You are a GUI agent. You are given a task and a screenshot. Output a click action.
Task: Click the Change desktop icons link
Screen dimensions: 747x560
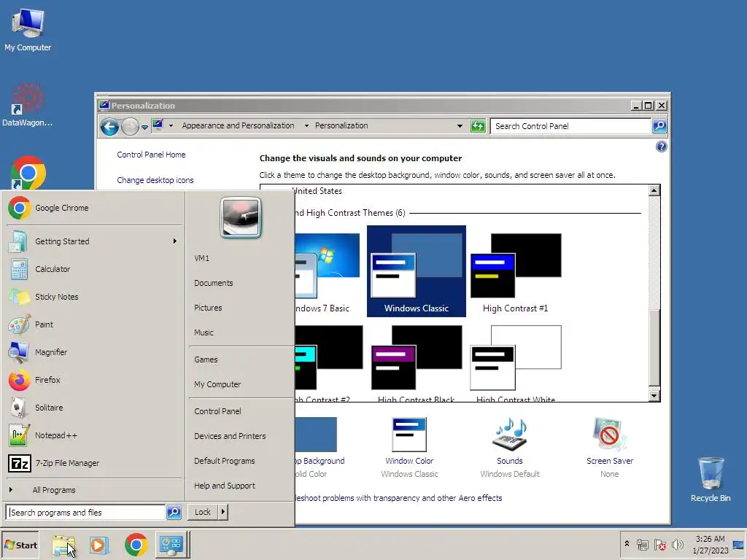[x=155, y=180]
